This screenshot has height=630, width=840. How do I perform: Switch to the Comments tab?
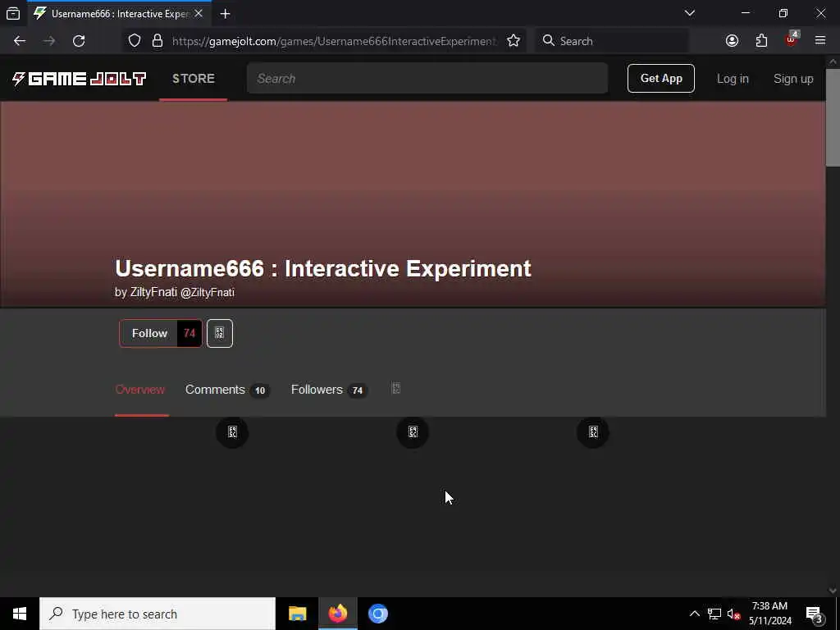(227, 390)
